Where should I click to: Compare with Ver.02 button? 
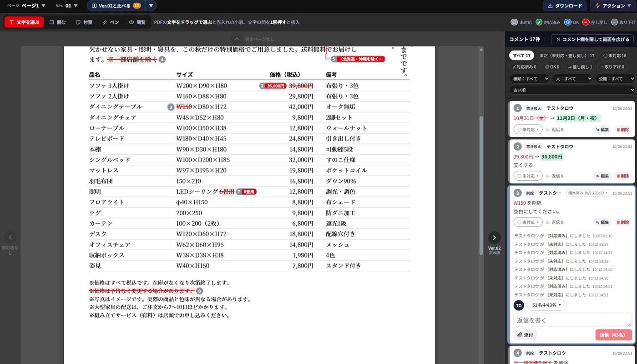[116, 6]
